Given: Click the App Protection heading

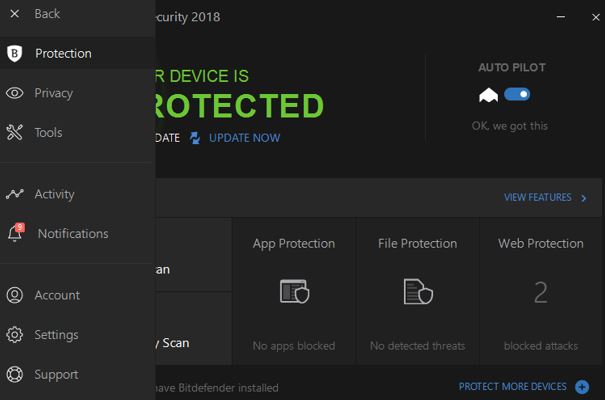Looking at the screenshot, I should pyautogui.click(x=294, y=243).
